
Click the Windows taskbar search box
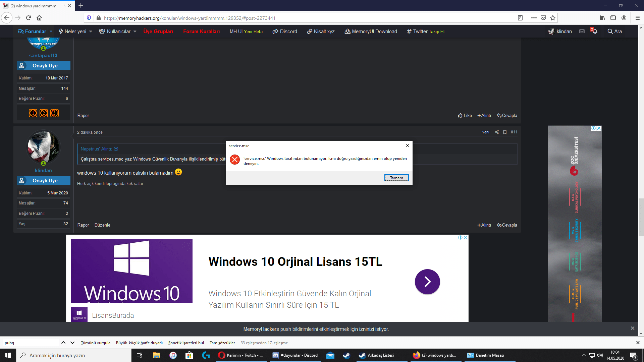74,355
